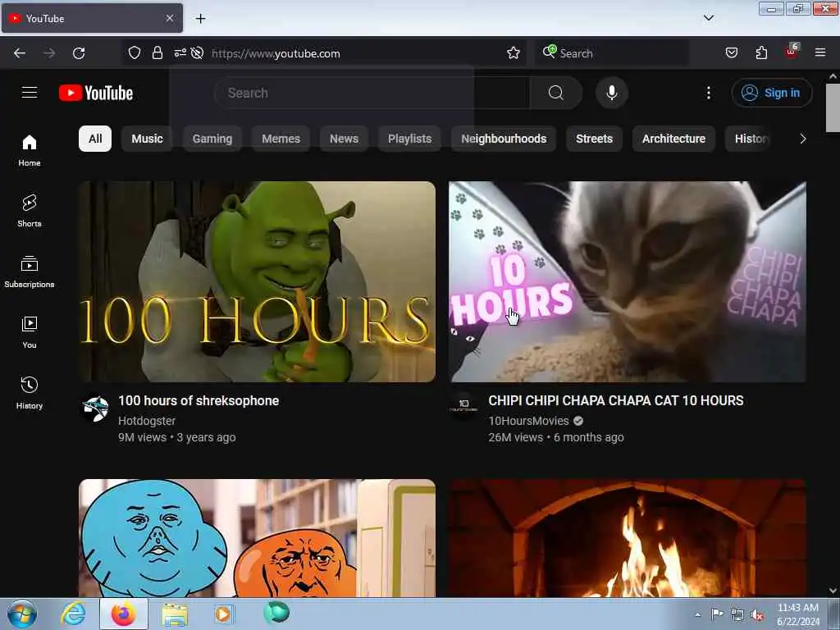Click the padlock site information icon
Image resolution: width=840 pixels, height=630 pixels.
[x=157, y=53]
